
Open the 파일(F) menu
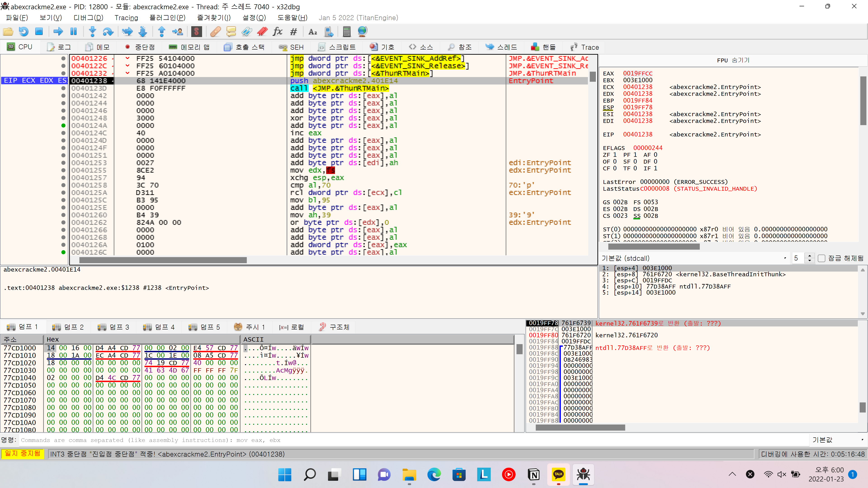click(x=17, y=18)
